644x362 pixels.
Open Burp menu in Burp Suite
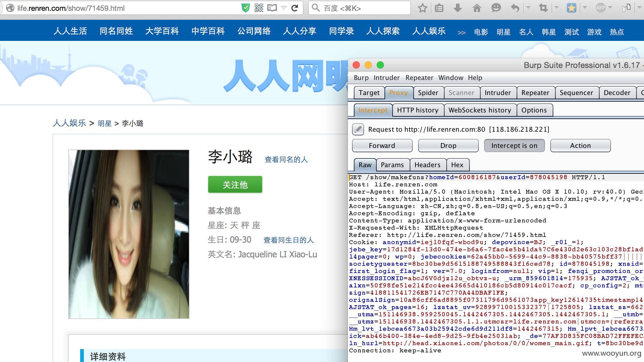pyautogui.click(x=361, y=78)
